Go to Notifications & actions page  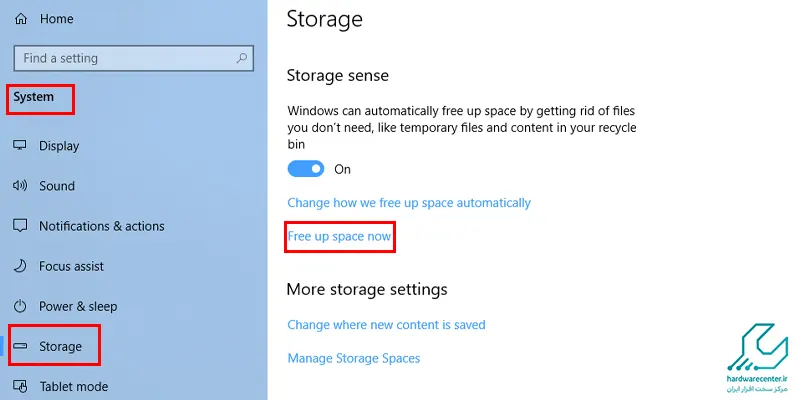102,226
